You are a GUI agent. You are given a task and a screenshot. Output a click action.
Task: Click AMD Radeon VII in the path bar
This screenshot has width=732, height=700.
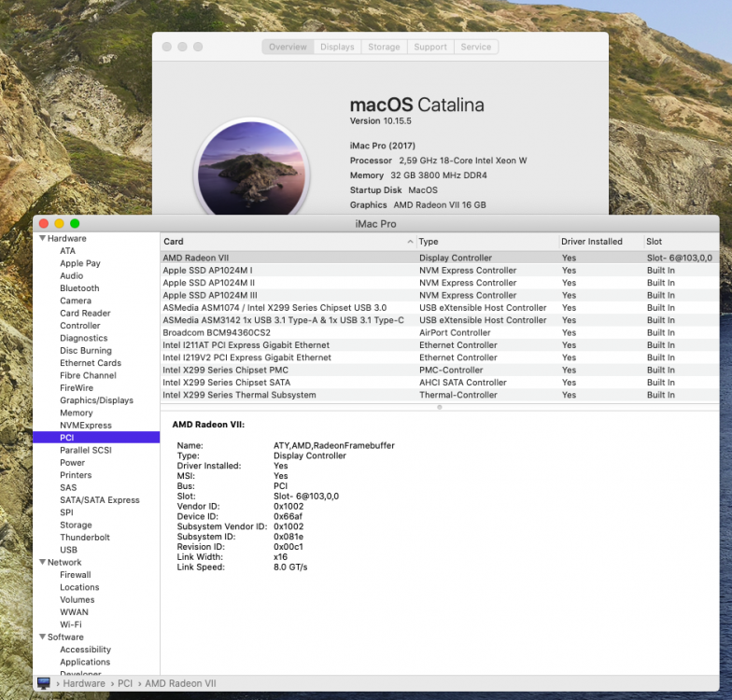[x=180, y=683]
